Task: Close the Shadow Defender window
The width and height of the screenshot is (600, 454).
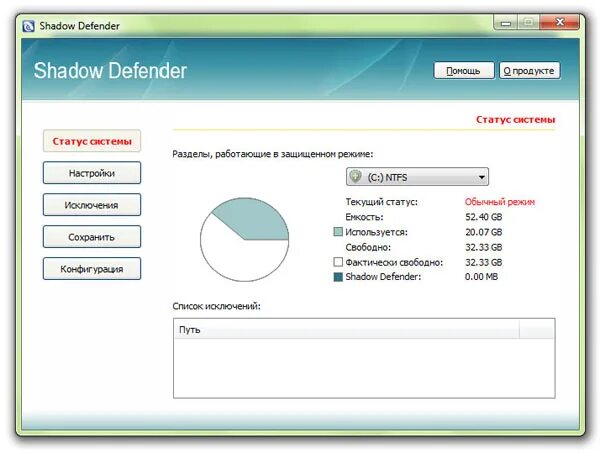Action: point(559,22)
